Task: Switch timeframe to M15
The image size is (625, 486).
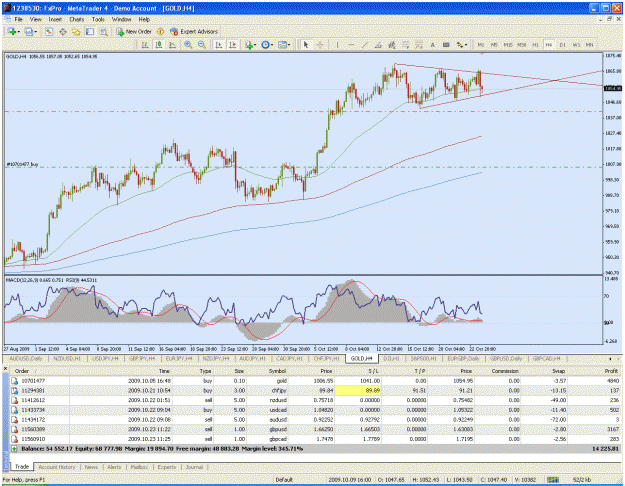Action: [x=508, y=45]
